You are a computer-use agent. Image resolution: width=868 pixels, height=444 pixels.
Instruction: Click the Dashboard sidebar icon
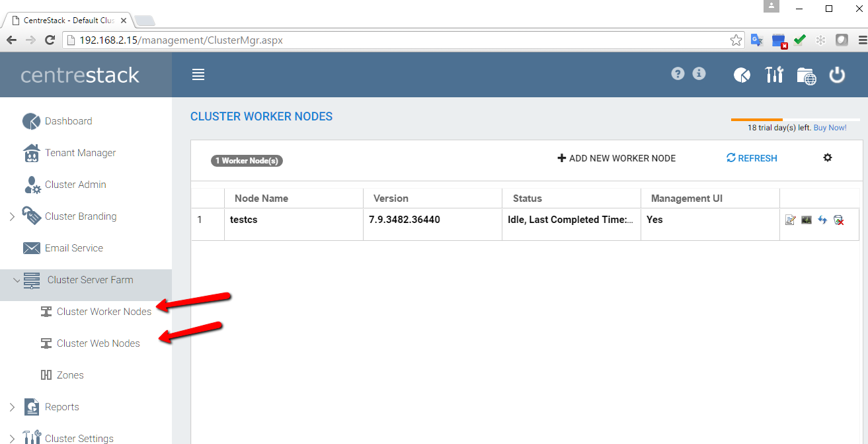pos(31,121)
